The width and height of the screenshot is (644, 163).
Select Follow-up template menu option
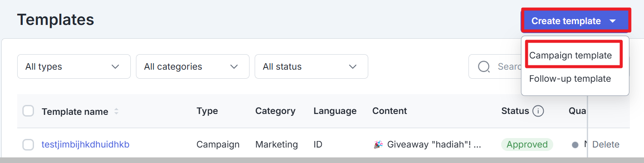pos(570,79)
